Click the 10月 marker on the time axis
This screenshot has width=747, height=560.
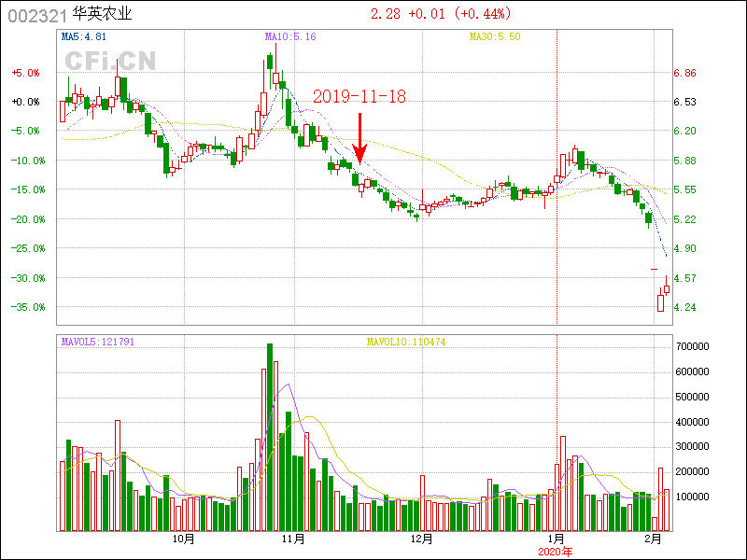(184, 539)
